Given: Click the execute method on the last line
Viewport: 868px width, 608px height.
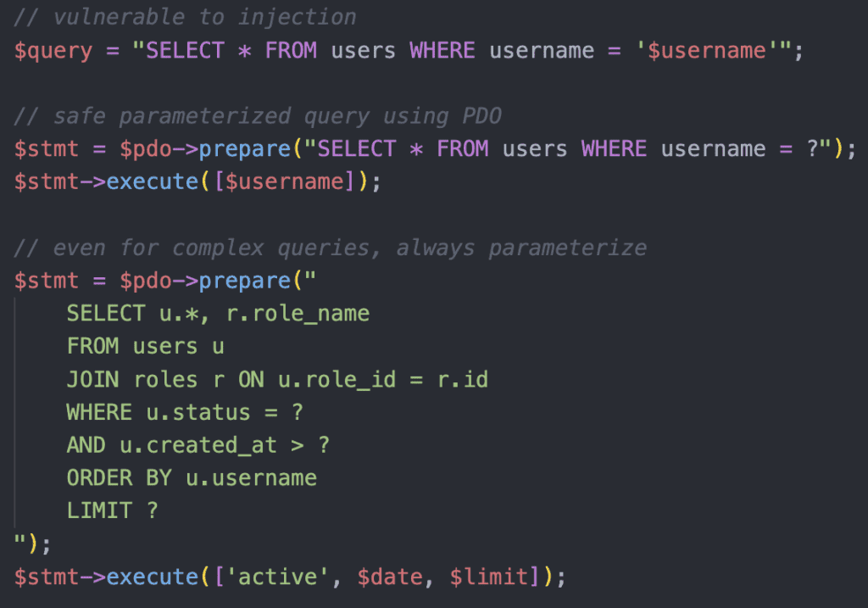Looking at the screenshot, I should click(152, 577).
